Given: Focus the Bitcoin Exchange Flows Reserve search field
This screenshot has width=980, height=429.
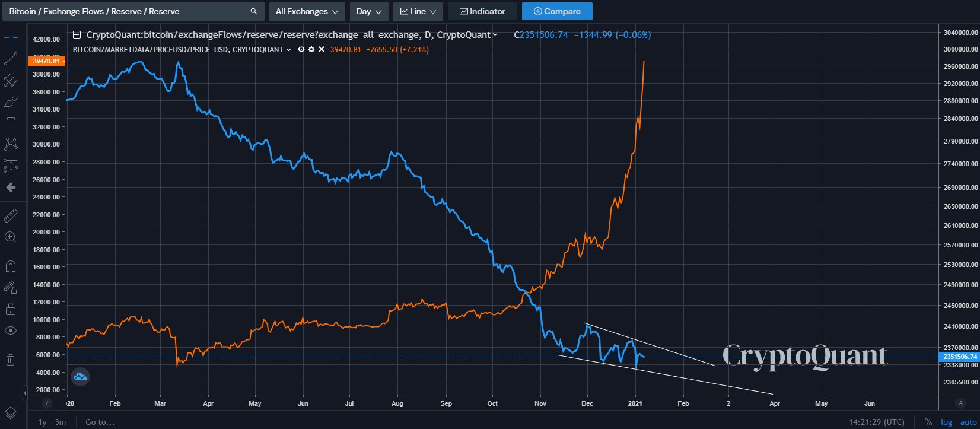Looking at the screenshot, I should pos(133,11).
